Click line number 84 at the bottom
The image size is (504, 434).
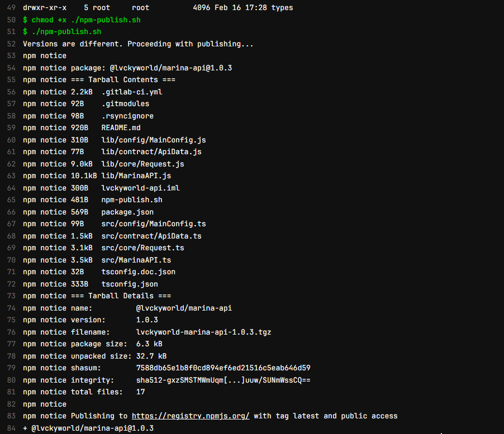point(12,428)
